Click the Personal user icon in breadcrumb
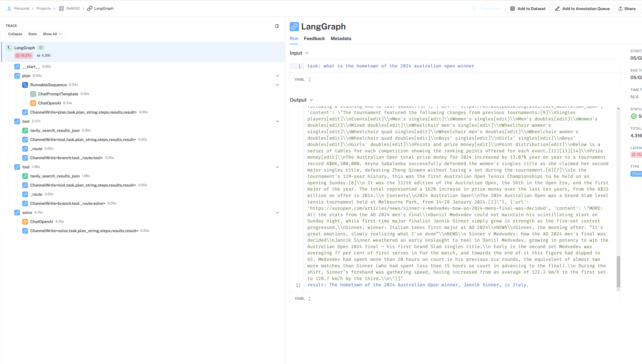The image size is (642, 364). point(9,9)
